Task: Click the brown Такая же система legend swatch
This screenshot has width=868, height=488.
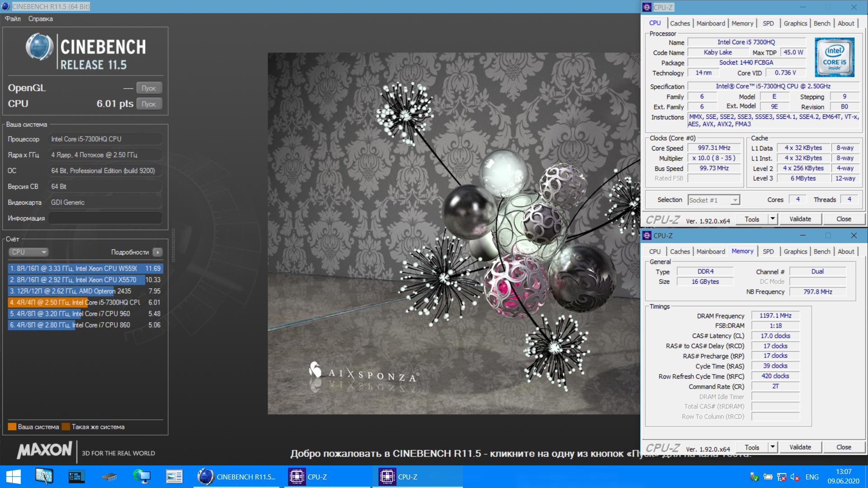Action: click(x=66, y=427)
